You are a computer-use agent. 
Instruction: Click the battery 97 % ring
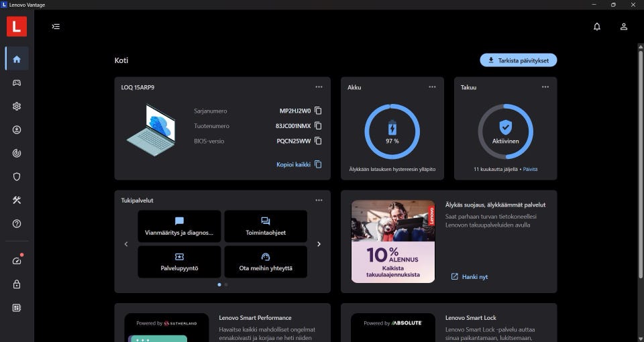[x=392, y=131]
